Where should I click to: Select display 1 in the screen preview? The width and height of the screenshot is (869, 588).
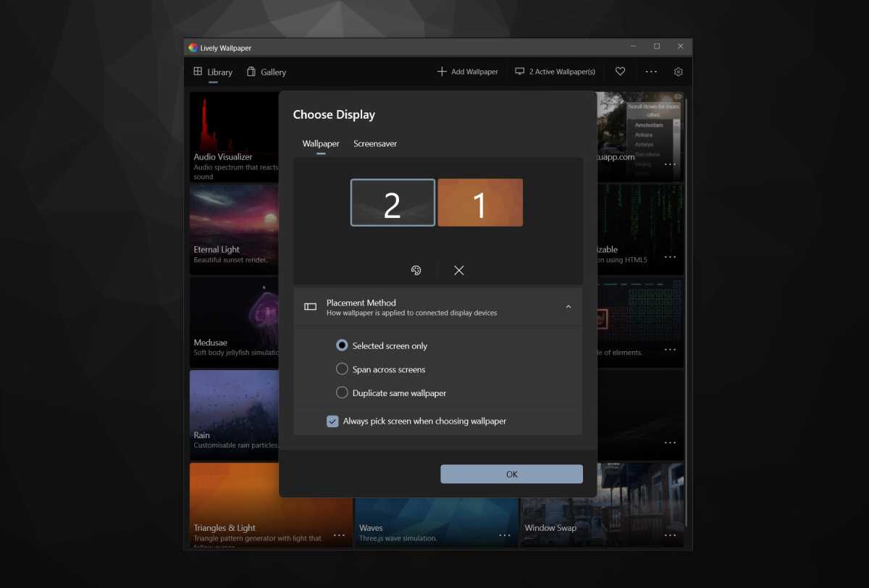coord(480,203)
